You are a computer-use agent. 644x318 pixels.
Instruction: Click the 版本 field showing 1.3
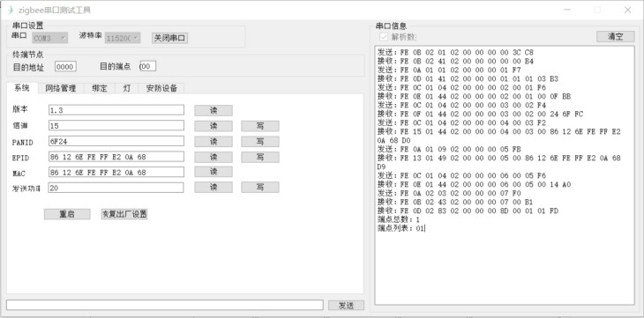tap(116, 110)
